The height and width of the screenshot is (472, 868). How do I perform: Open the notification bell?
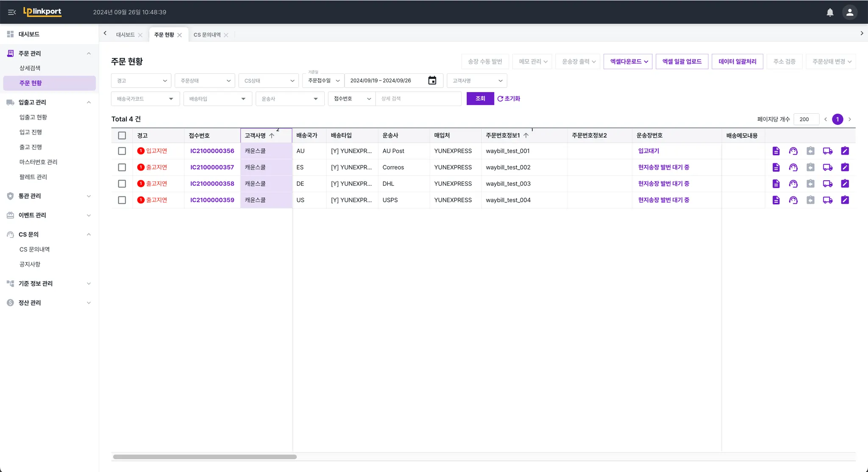(830, 12)
